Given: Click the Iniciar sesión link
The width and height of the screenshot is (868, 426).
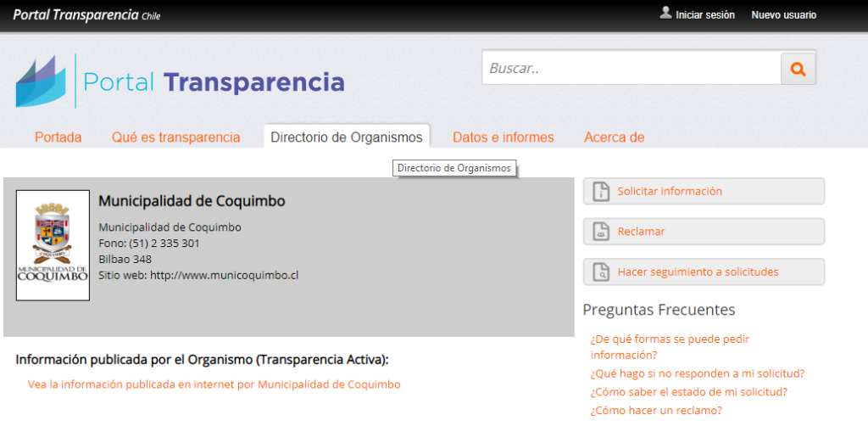Looking at the screenshot, I should coord(704,15).
